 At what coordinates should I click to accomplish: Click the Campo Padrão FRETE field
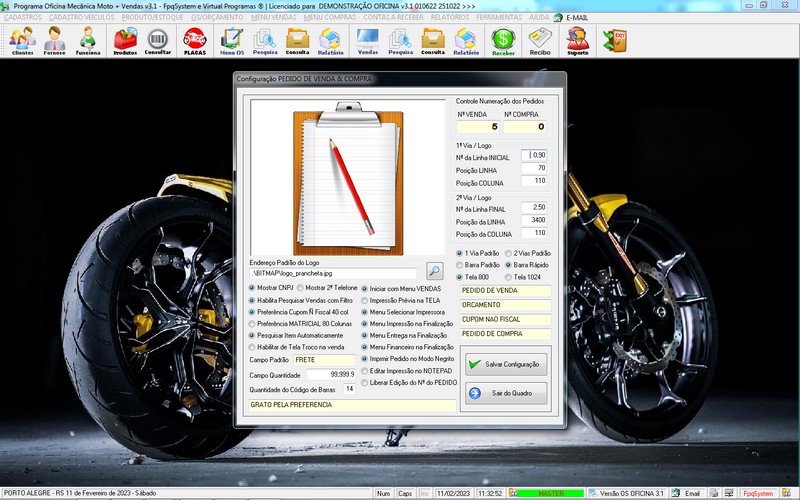[324, 358]
